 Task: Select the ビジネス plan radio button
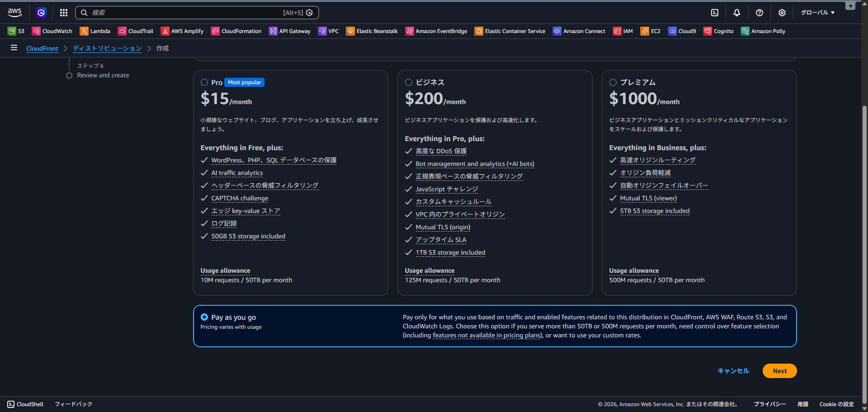click(x=409, y=82)
